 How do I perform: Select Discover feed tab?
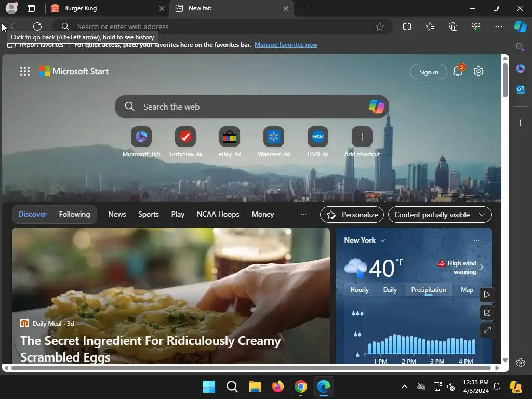[33, 215]
